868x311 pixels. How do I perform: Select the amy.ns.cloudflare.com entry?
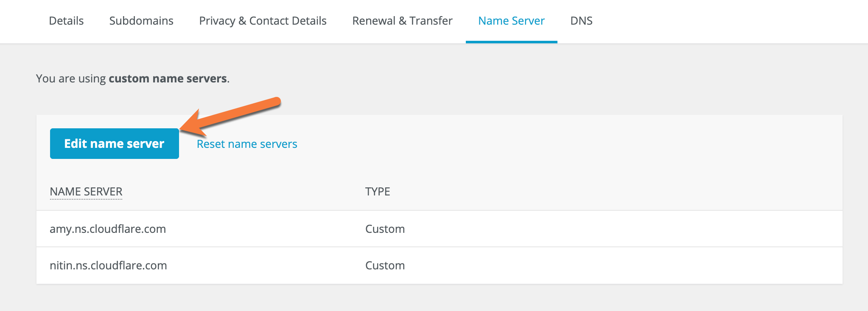108,229
